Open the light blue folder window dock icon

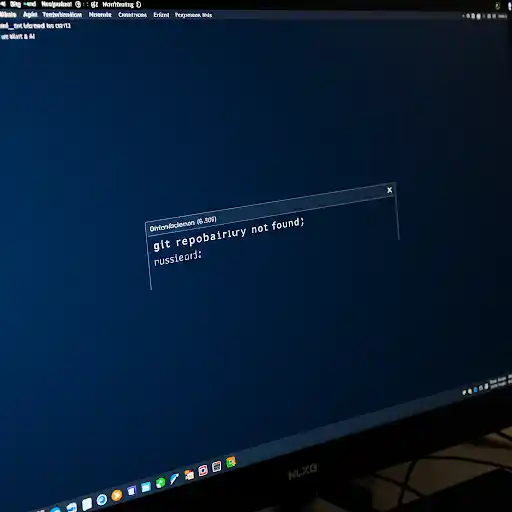pos(146,487)
